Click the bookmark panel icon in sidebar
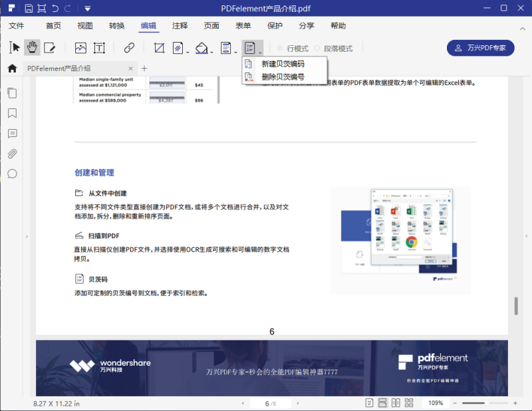Image resolution: width=532 pixels, height=411 pixels. click(12, 113)
